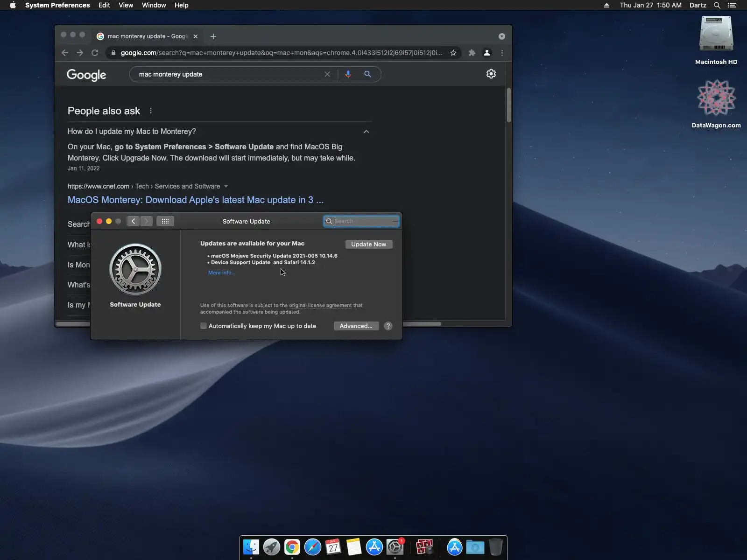The height and width of the screenshot is (560, 747).
Task: Click the date and time in menu bar
Action: coord(651,5)
